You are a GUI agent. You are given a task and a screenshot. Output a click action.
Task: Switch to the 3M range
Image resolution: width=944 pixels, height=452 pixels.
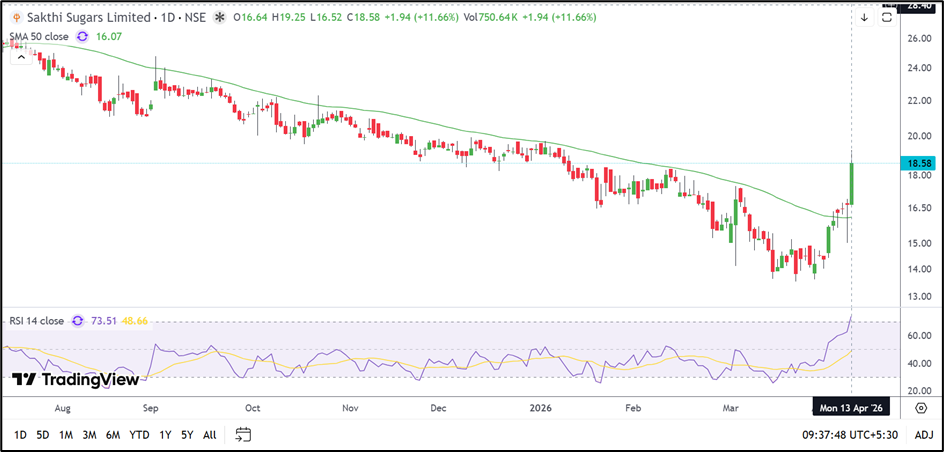[89, 435]
